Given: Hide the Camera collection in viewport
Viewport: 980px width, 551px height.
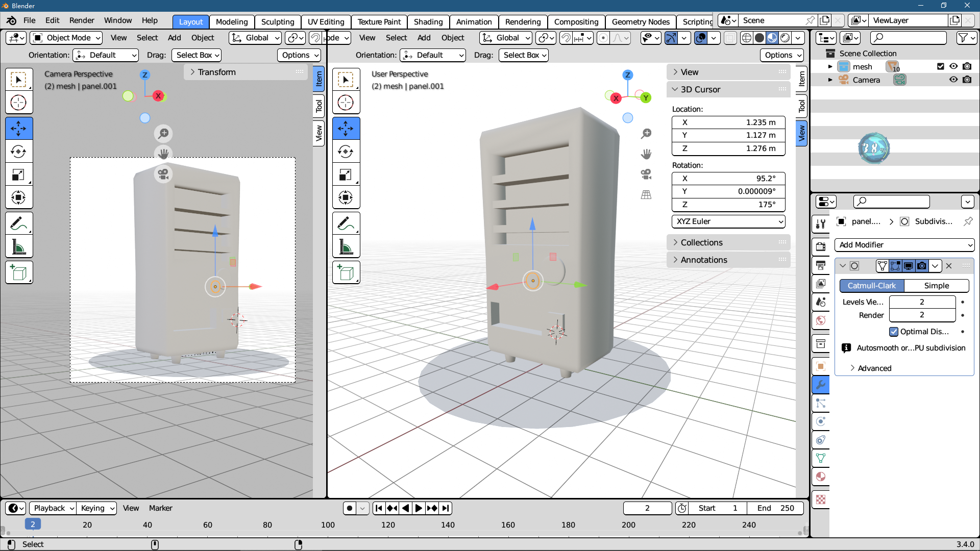Looking at the screenshot, I should click(953, 80).
